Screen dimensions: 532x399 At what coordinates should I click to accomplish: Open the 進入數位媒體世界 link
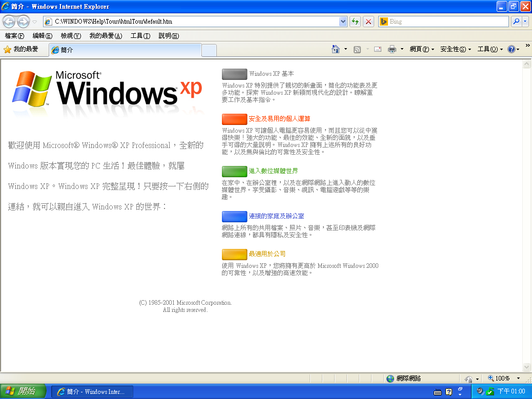point(273,171)
